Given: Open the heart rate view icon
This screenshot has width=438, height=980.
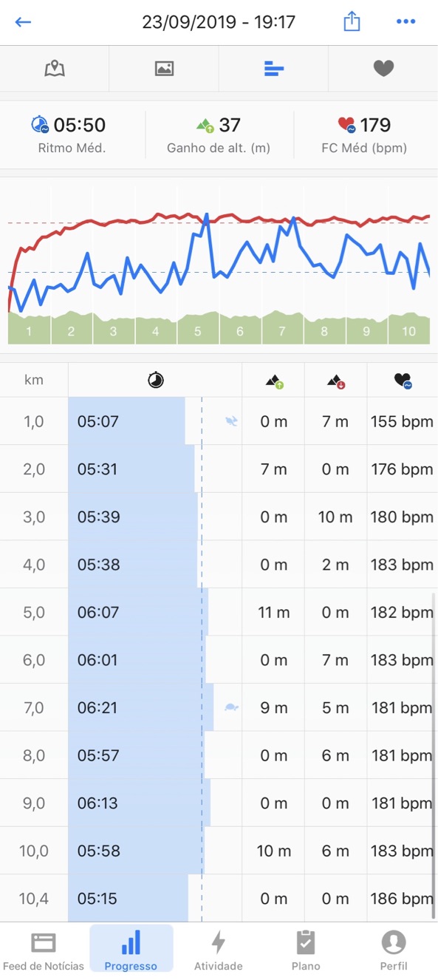Looking at the screenshot, I should click(383, 69).
